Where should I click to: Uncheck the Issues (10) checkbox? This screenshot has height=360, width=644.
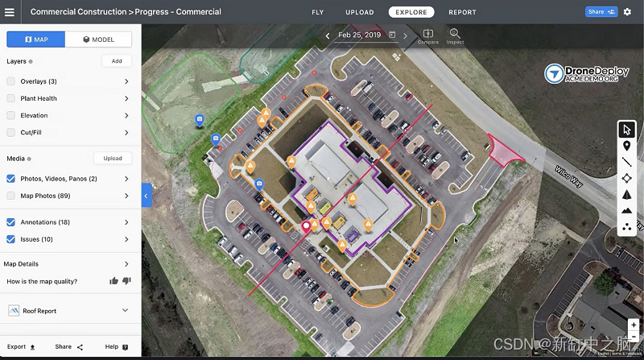[x=11, y=239]
